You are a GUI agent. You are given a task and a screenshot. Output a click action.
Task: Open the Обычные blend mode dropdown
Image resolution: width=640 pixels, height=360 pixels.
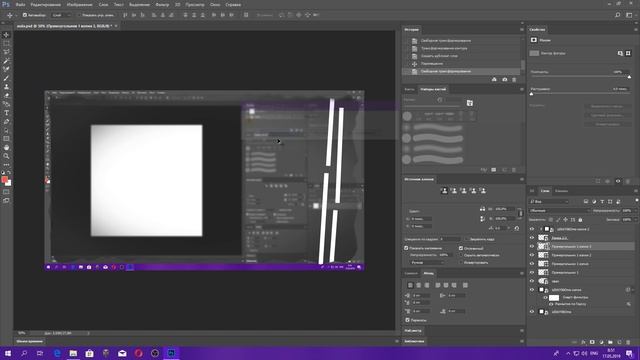click(560, 211)
